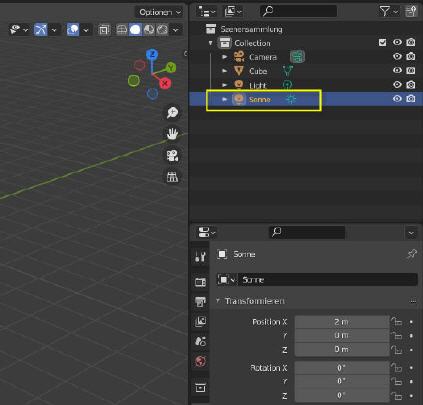Screen dimensions: 423x405
Task: Disable Camera in renders icon
Action: click(411, 56)
